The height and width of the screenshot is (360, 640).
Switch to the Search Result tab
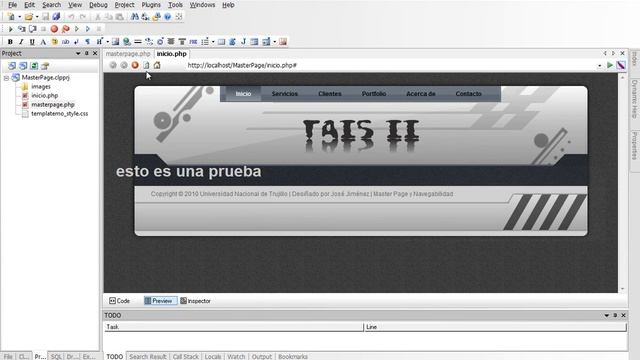pos(148,356)
